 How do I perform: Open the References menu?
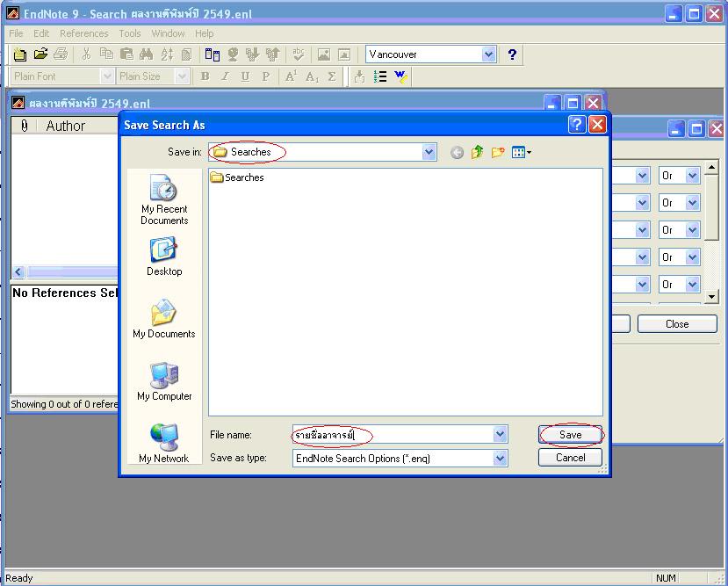(84, 33)
